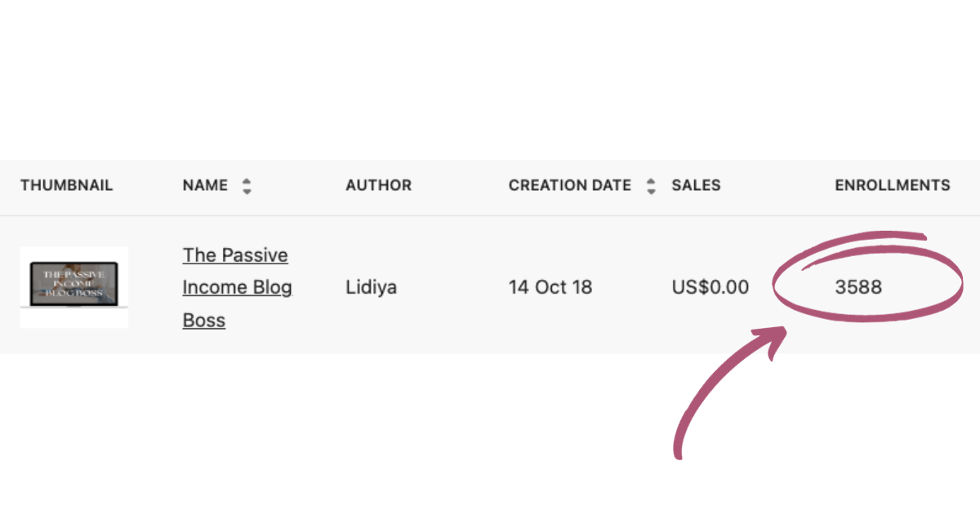Viewport: 980px width, 514px height.
Task: Click up arrow of CREATION DATE sort
Action: pos(651,180)
